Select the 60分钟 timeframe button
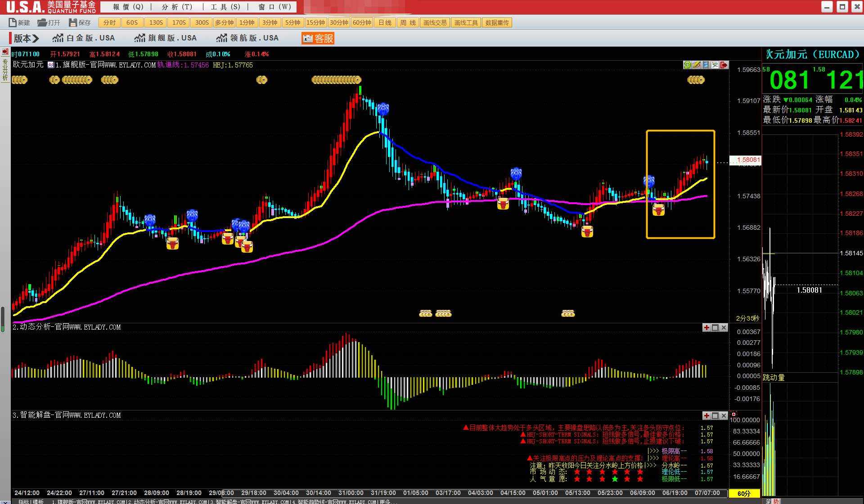Screen dimensions: 864x504 [x=362, y=22]
